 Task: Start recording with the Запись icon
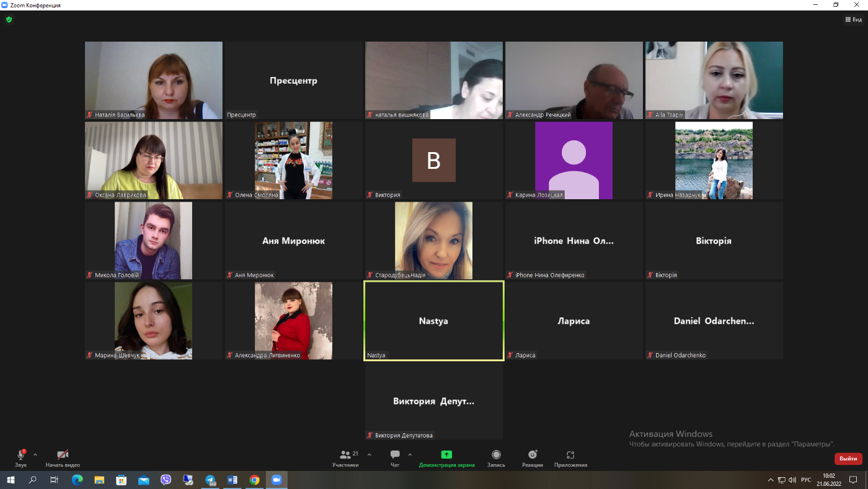click(x=496, y=455)
